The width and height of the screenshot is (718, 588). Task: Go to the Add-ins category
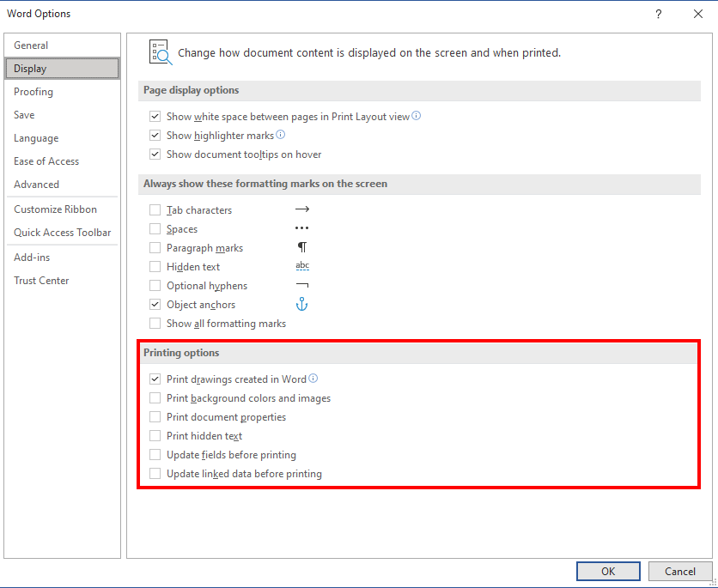[63, 258]
